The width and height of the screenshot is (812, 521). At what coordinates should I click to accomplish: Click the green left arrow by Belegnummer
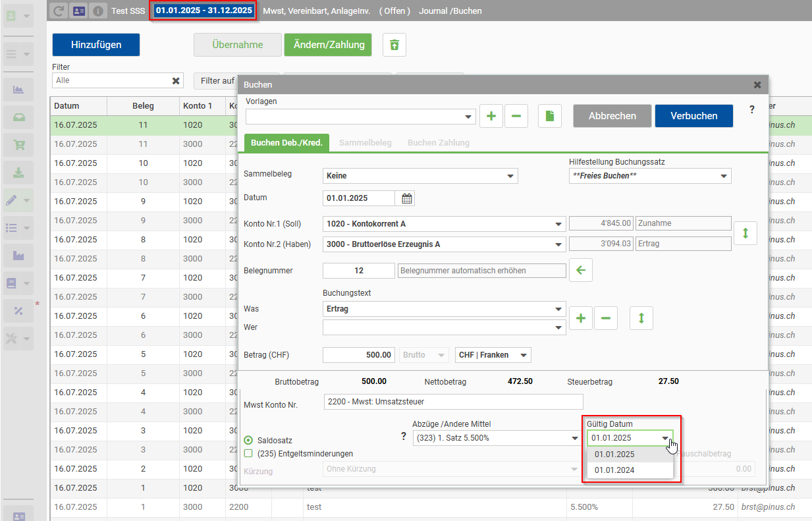tap(581, 270)
